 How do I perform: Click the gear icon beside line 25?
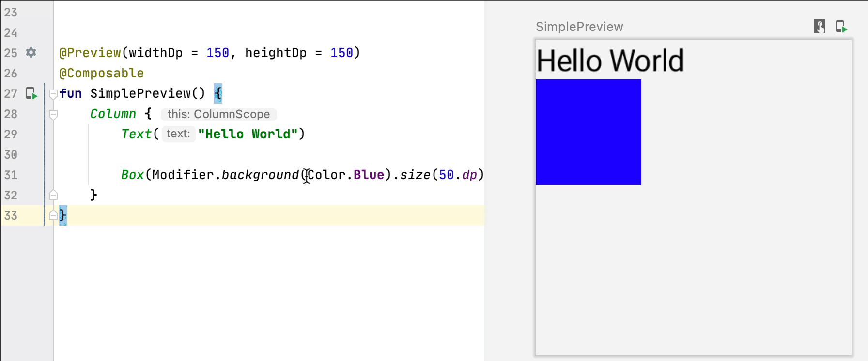point(31,52)
